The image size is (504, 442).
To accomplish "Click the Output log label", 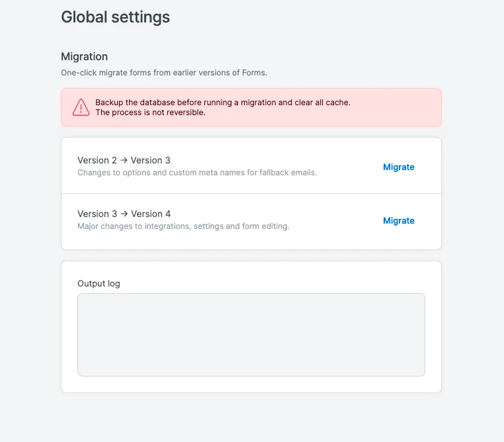I will (x=99, y=284).
